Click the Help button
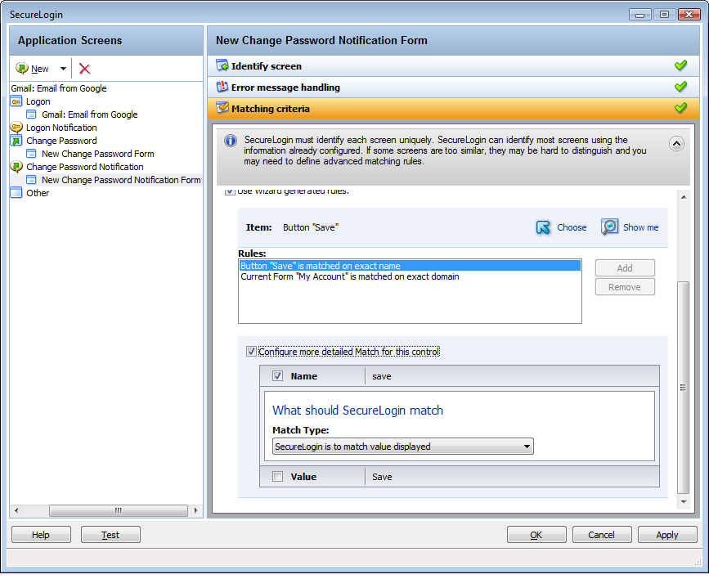 click(x=41, y=535)
